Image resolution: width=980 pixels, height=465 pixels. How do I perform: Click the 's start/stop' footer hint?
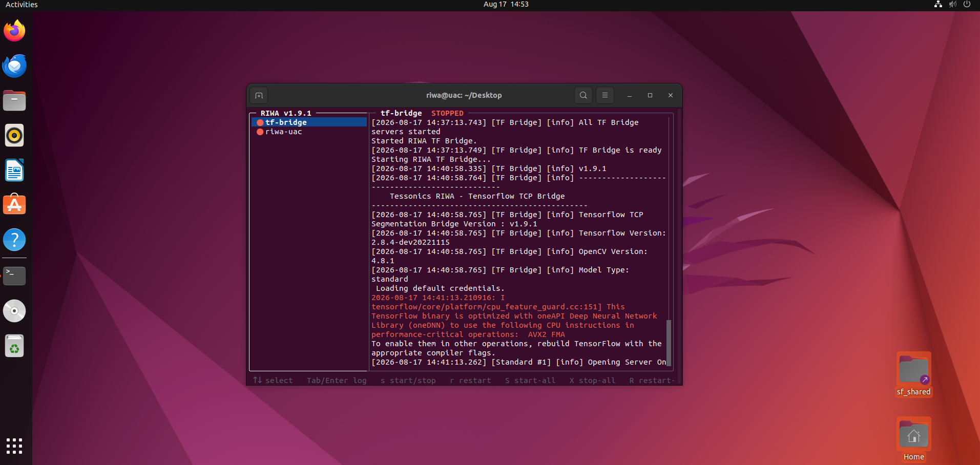click(408, 381)
